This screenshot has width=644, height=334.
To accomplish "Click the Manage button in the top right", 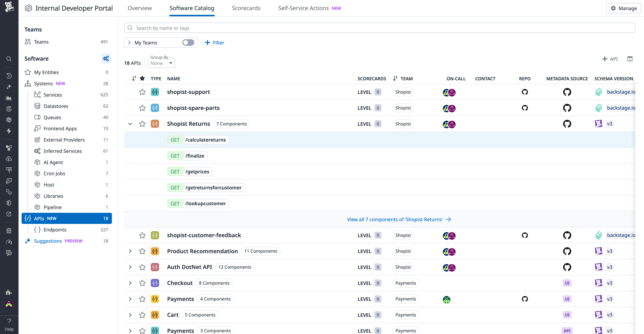I will pos(623,8).
